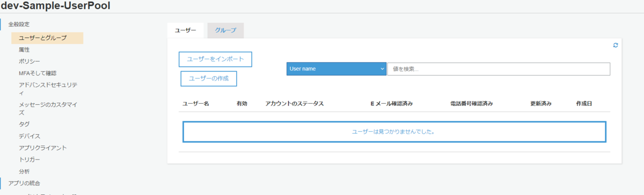Open ポリシー settings in the sidebar

(30, 61)
